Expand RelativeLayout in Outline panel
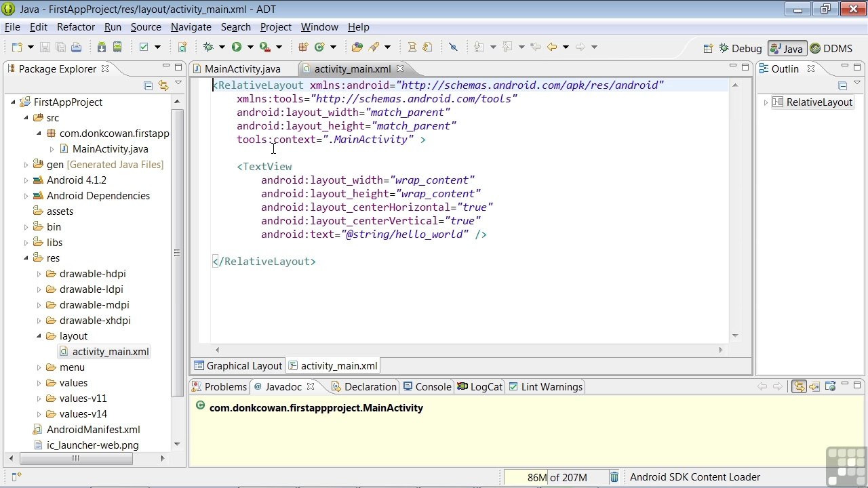 pyautogui.click(x=766, y=102)
